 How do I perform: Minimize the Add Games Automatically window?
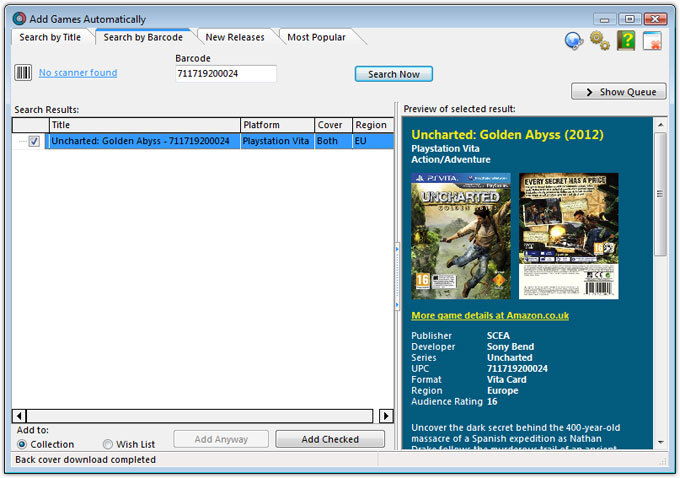605,20
